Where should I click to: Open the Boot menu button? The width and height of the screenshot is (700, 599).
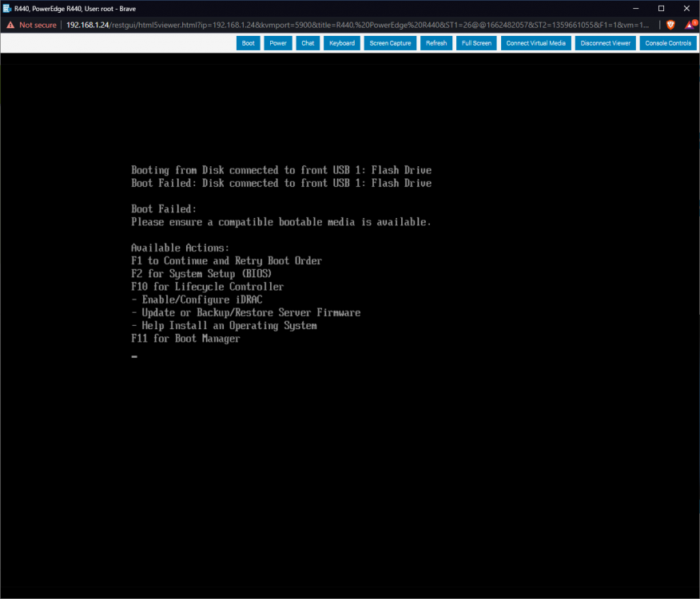(x=249, y=43)
